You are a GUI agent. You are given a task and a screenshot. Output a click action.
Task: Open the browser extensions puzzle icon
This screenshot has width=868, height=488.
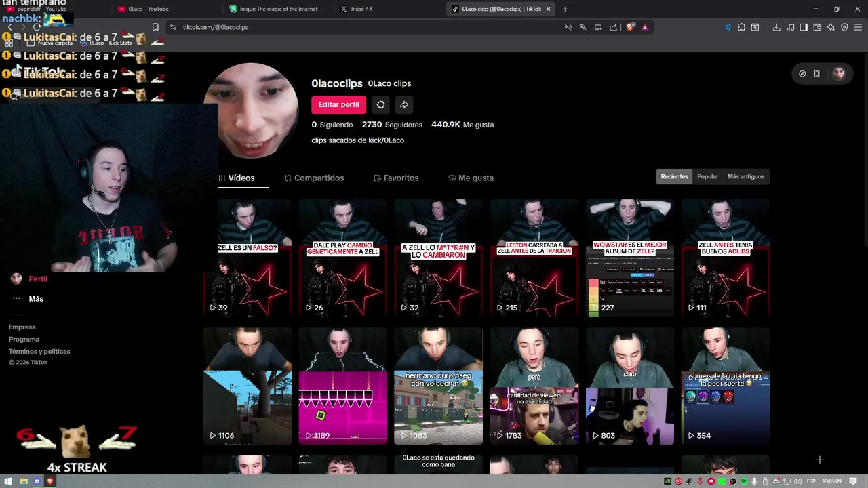click(741, 27)
